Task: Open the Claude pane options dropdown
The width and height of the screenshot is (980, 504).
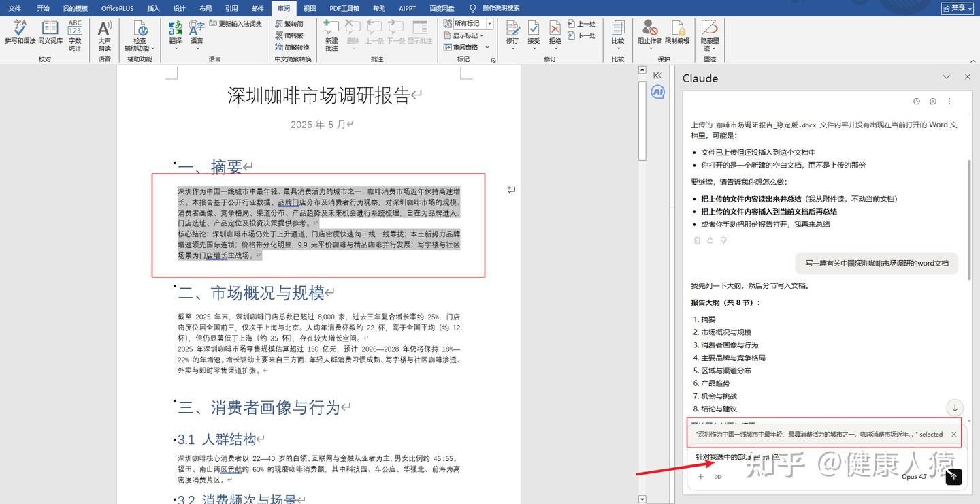Action: point(947,77)
